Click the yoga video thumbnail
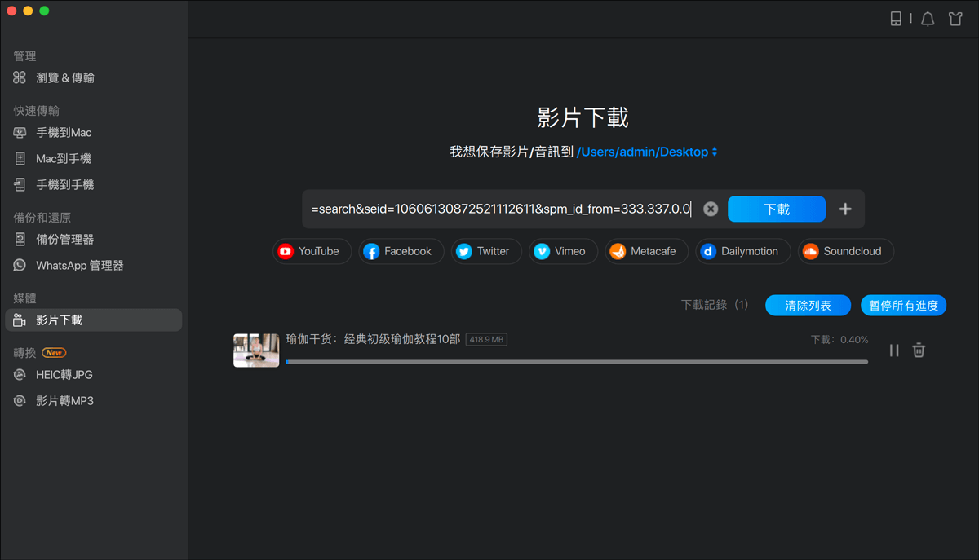 [256, 350]
